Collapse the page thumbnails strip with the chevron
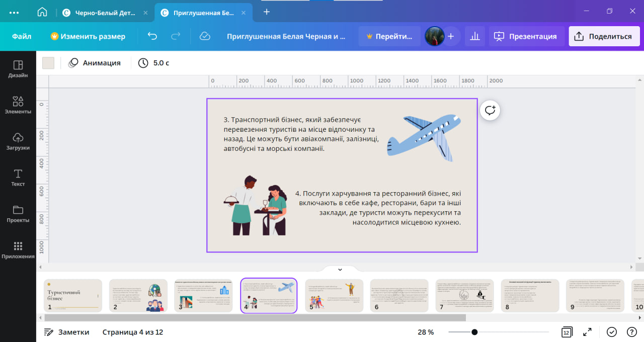Image resolution: width=644 pixels, height=342 pixels. click(x=340, y=270)
